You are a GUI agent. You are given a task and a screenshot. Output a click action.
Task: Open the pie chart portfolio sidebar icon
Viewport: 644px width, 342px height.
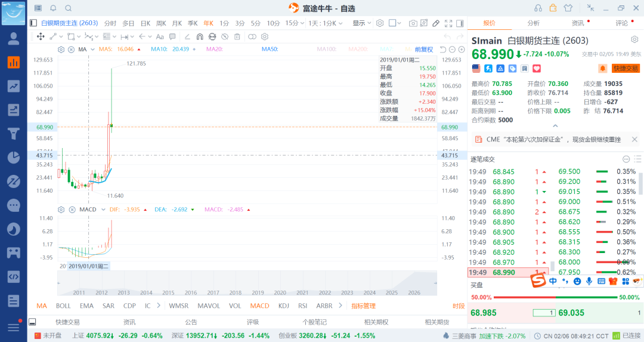(x=14, y=158)
